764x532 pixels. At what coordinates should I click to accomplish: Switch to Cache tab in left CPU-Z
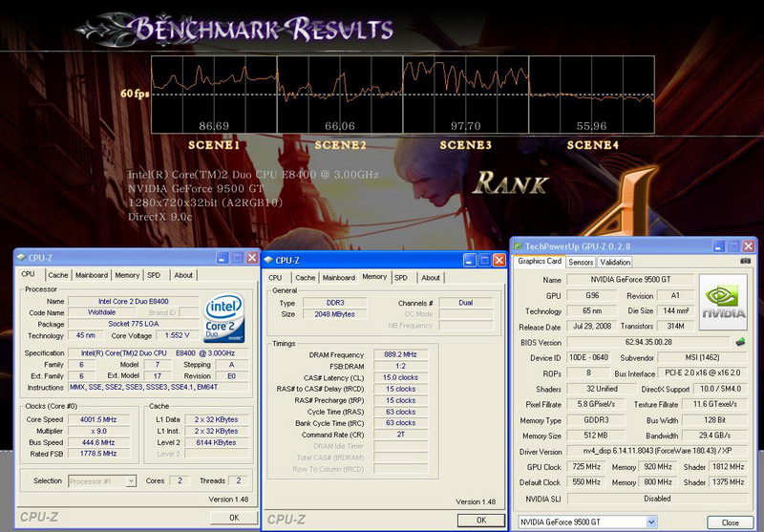(58, 275)
